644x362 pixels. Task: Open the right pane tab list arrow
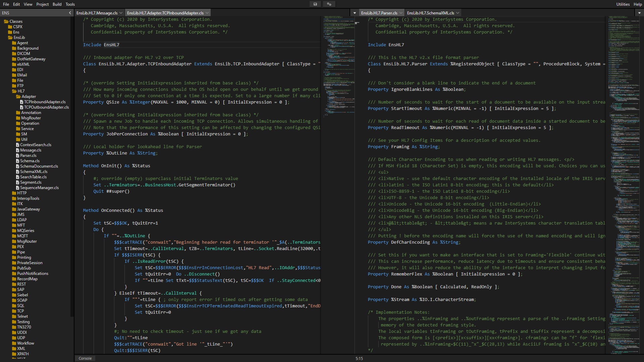639,13
